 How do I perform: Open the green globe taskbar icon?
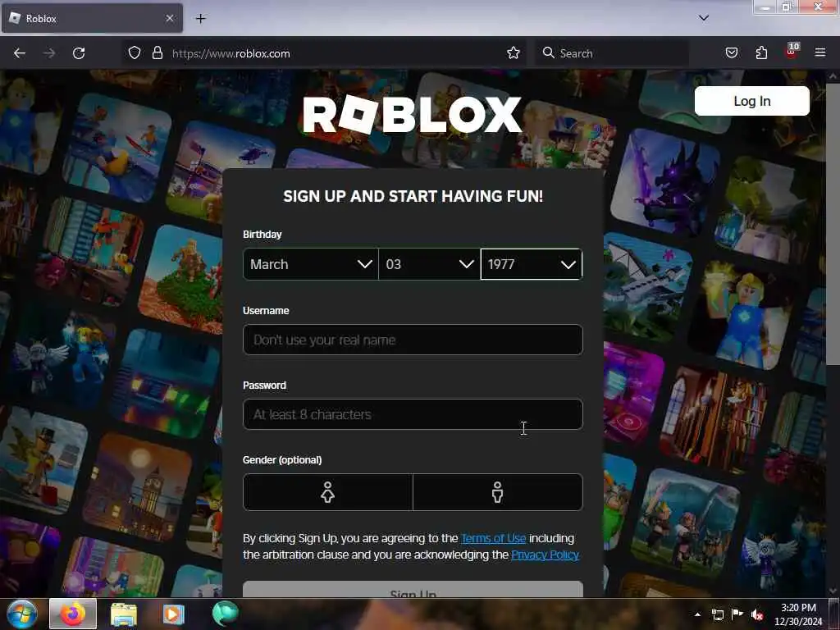pos(225,614)
